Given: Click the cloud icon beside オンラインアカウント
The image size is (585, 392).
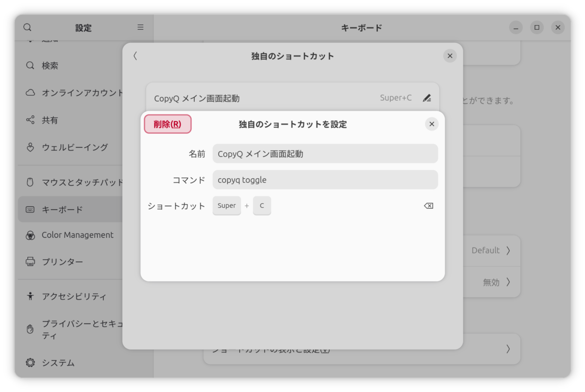Looking at the screenshot, I should pyautogui.click(x=30, y=93).
